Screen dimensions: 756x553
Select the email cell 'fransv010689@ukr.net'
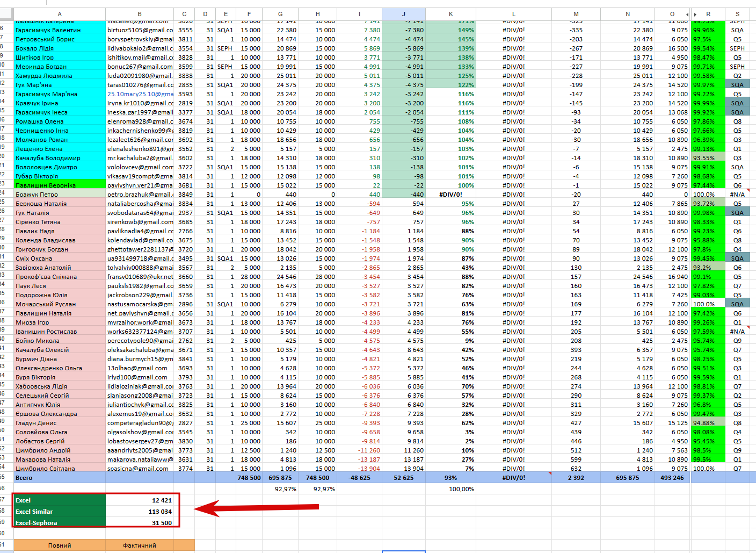pos(140,277)
